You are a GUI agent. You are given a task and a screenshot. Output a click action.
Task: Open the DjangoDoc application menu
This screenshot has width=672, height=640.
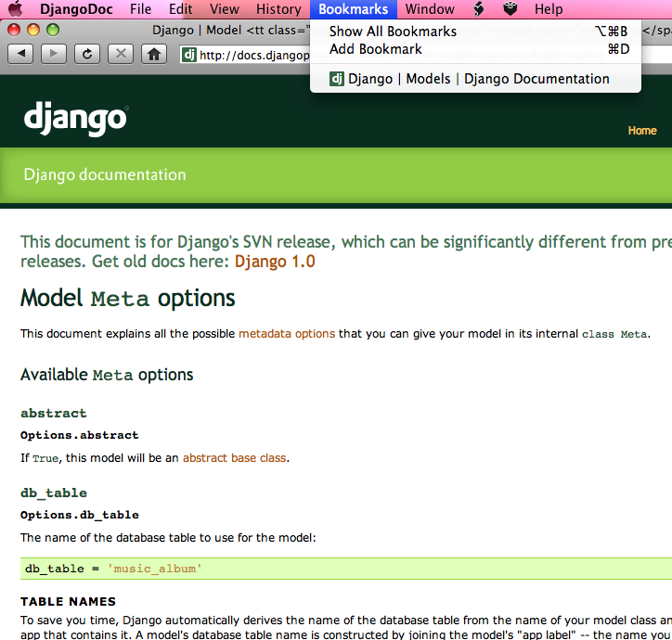[x=76, y=9]
